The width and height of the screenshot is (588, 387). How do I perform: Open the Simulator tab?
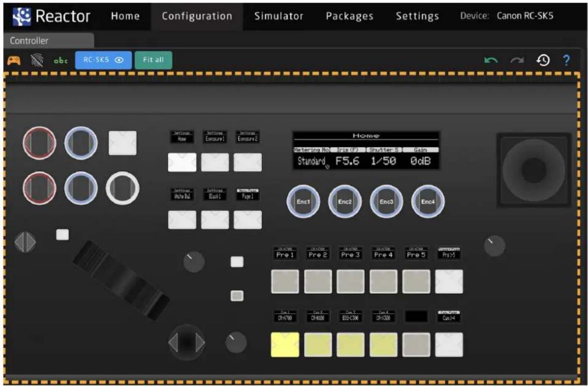point(279,16)
